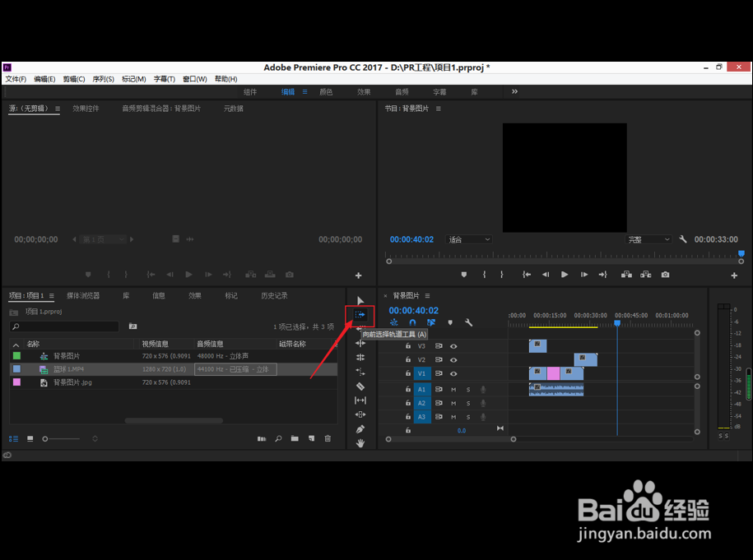753x560 pixels.
Task: Open source panel menu icon
Action: [58, 109]
